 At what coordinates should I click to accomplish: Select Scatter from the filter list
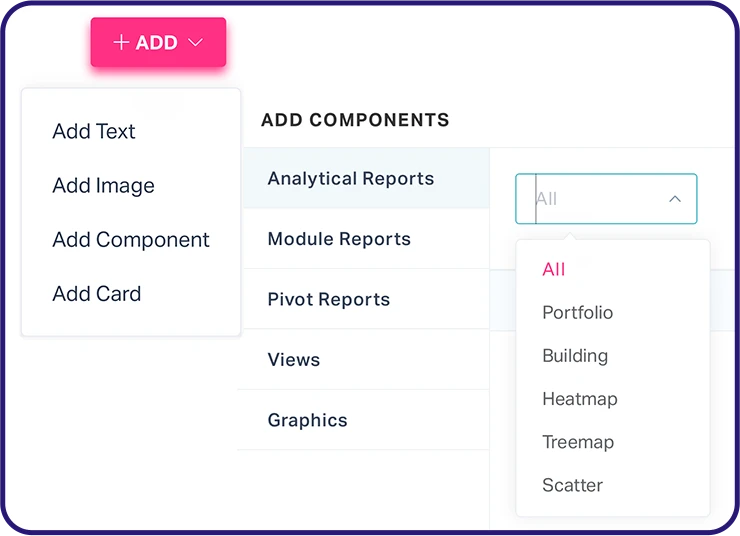pos(573,485)
